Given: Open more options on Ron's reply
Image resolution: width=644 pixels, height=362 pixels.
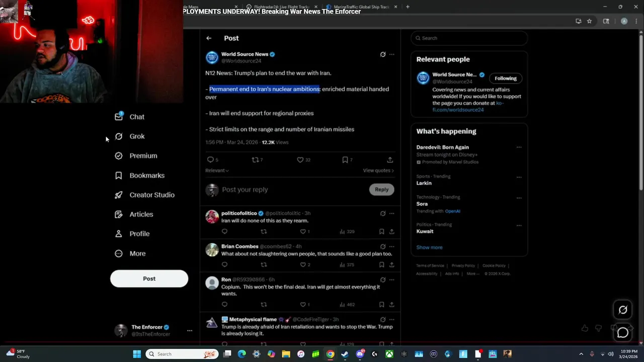Looking at the screenshot, I should [392, 280].
